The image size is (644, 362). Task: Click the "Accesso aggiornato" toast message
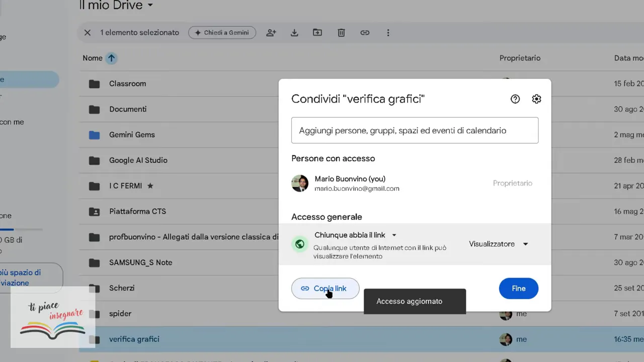click(x=415, y=301)
